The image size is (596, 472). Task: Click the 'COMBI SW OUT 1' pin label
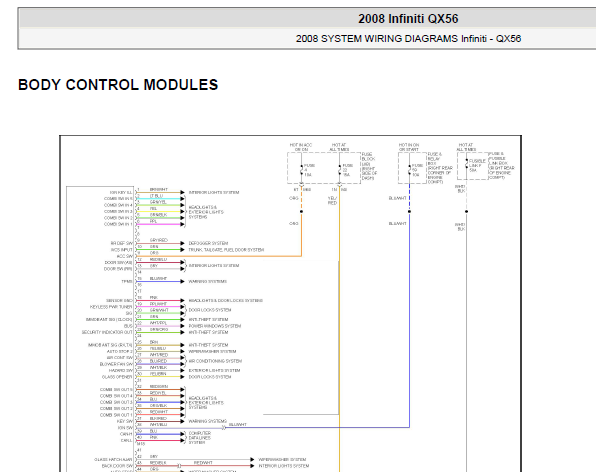(116, 415)
